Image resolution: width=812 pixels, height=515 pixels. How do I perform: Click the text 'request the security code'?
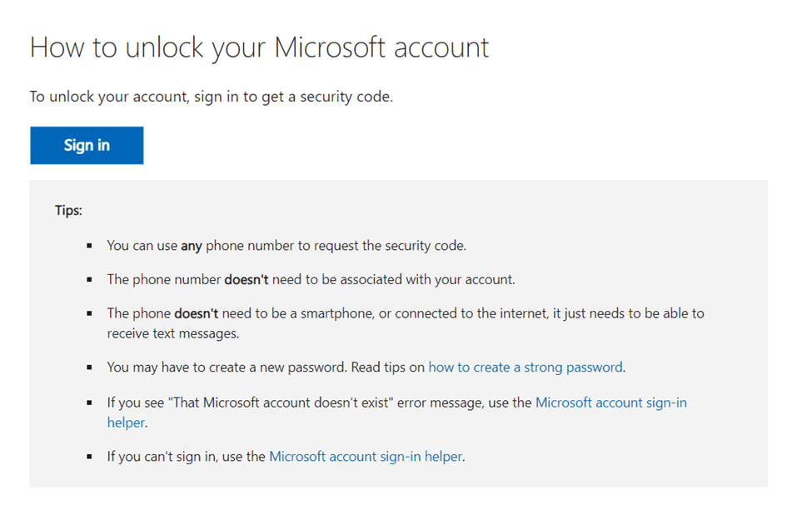(390, 246)
